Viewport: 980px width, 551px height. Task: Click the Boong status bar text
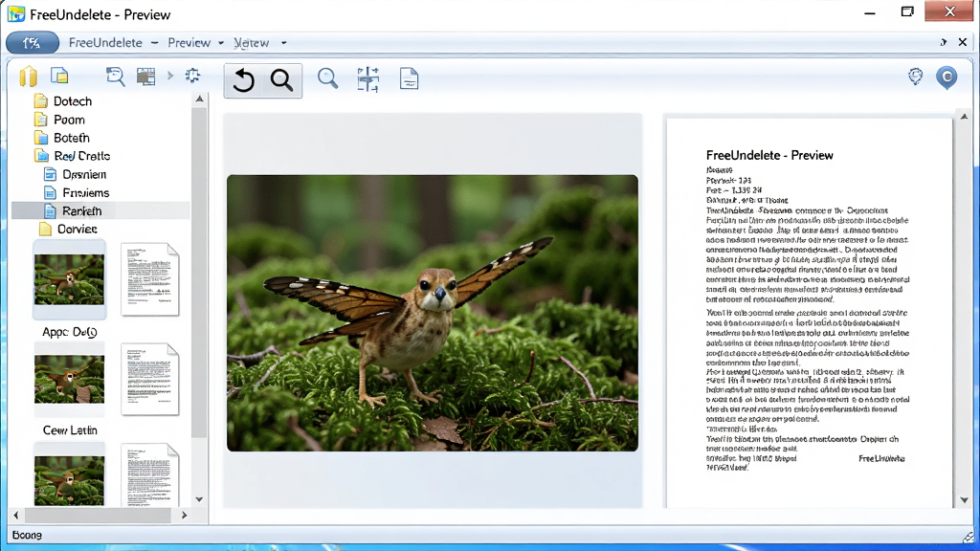[x=27, y=536]
